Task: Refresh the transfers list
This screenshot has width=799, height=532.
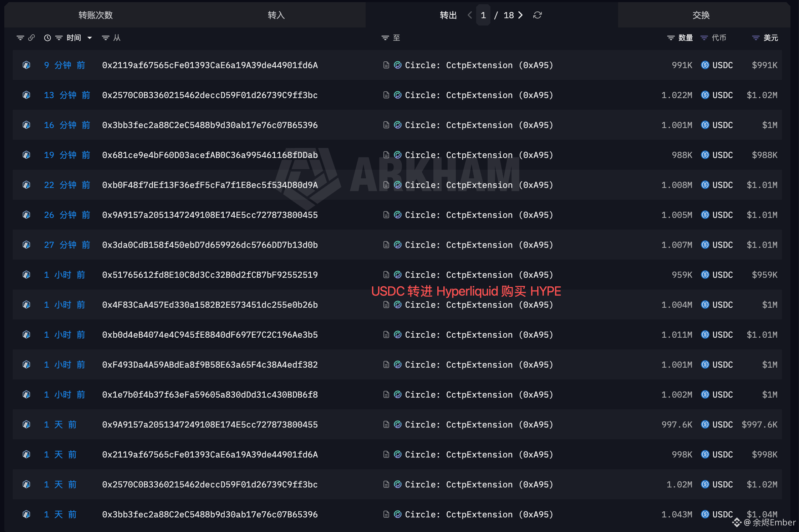Action: coord(538,15)
